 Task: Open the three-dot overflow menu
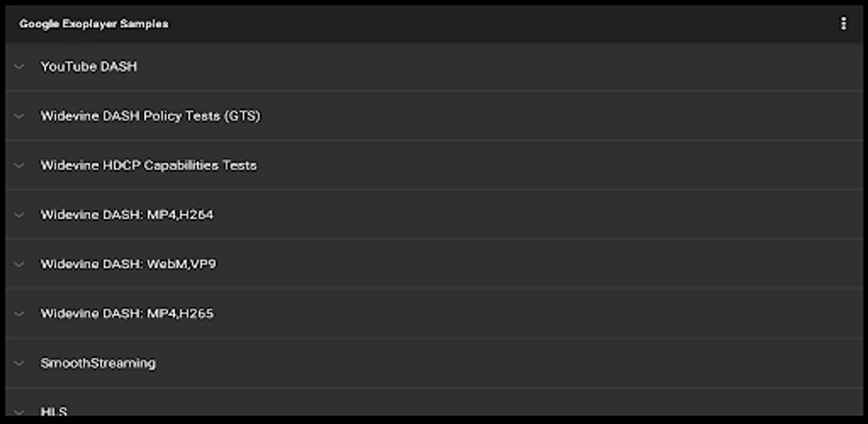pos(843,24)
